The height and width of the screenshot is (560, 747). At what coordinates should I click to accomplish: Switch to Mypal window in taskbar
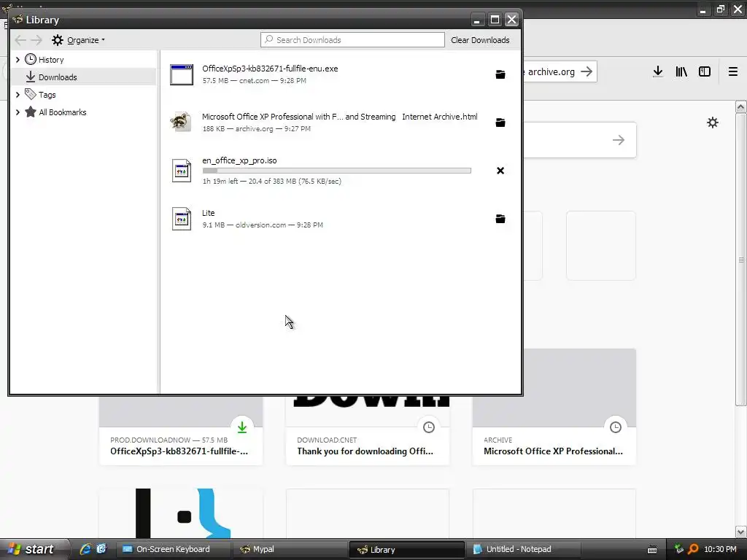tap(290, 549)
